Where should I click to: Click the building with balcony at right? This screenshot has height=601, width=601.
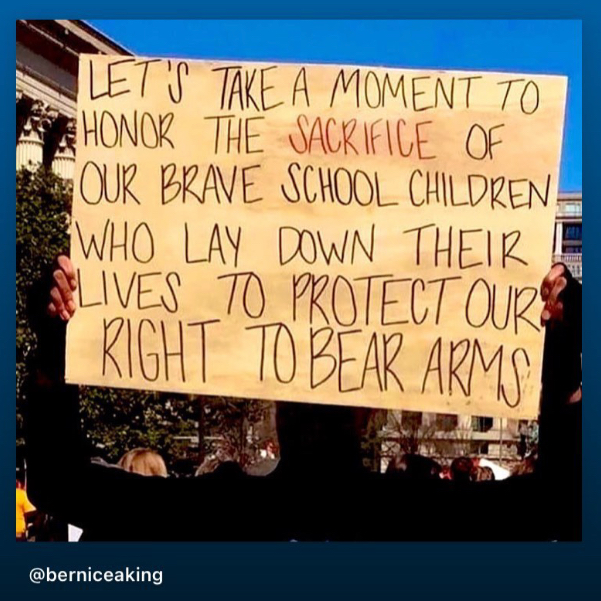(568, 234)
